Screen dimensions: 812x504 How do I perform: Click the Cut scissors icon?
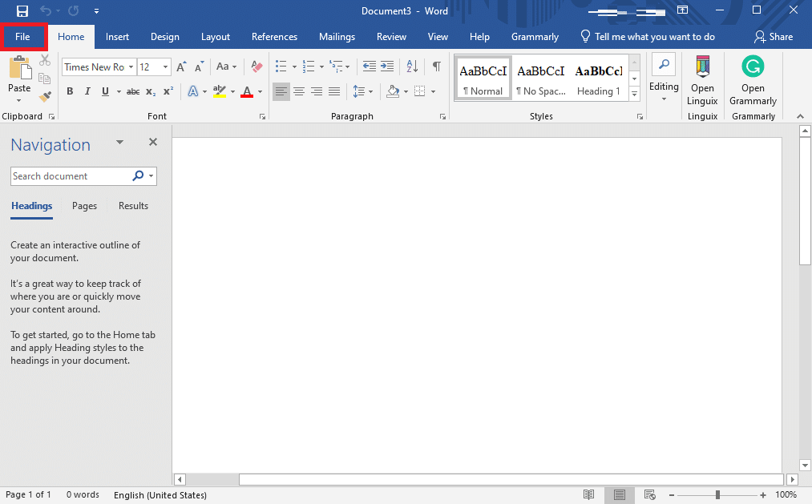click(45, 61)
